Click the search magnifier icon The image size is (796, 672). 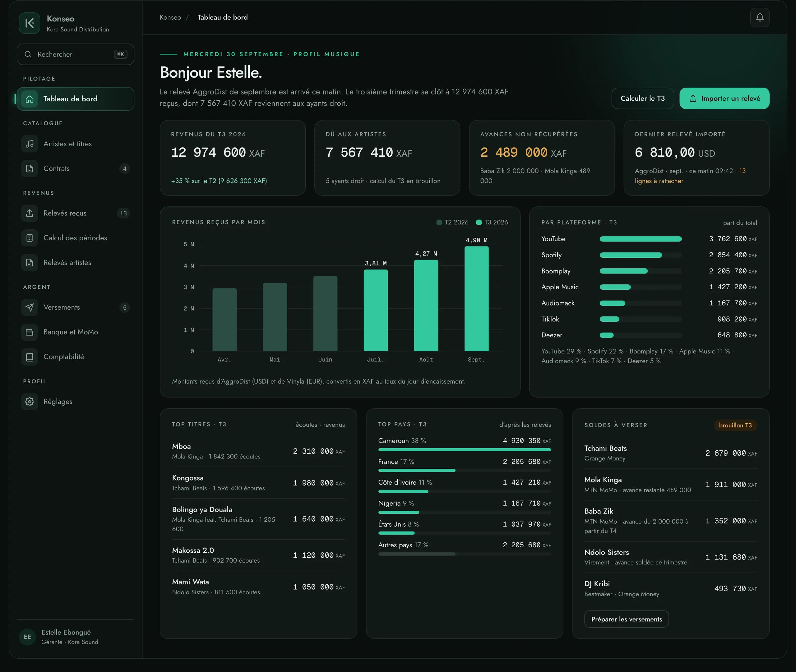point(28,54)
